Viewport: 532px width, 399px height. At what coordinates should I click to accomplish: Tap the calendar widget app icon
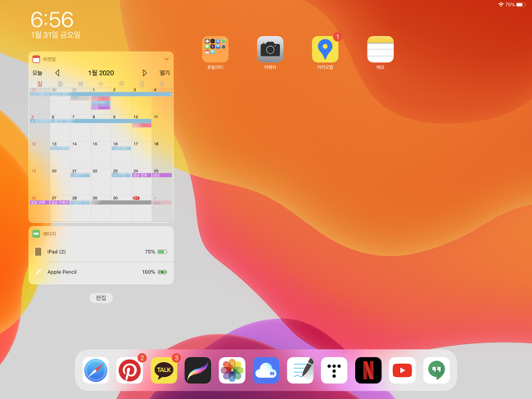(x=36, y=59)
